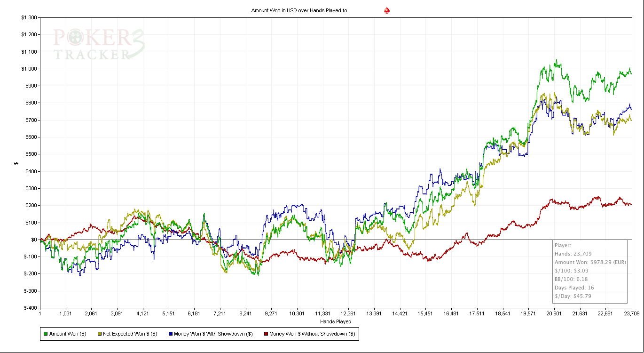Click the '15,451' x-axis label
Screen dimensions: 644x353
pyautogui.click(x=425, y=313)
